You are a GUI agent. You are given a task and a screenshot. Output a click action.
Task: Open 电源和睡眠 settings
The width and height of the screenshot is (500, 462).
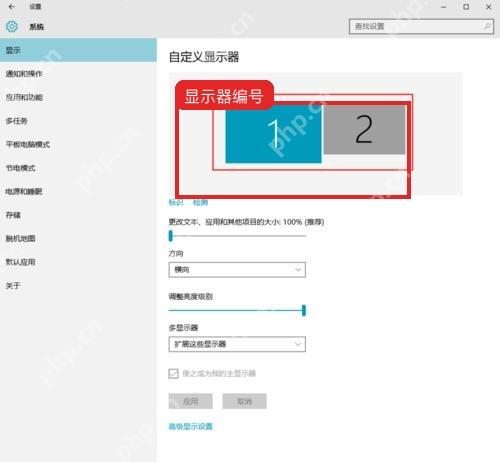tap(78, 191)
